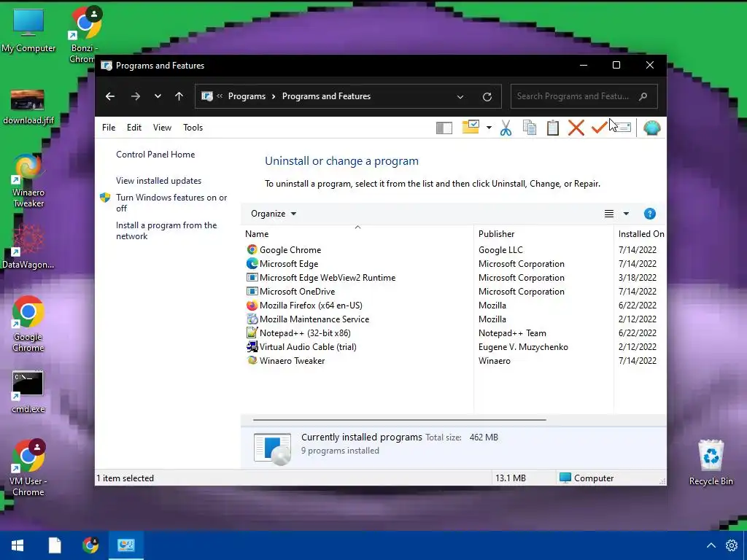
Task: Click Programs and Features breadcrumb segment
Action: pos(326,96)
